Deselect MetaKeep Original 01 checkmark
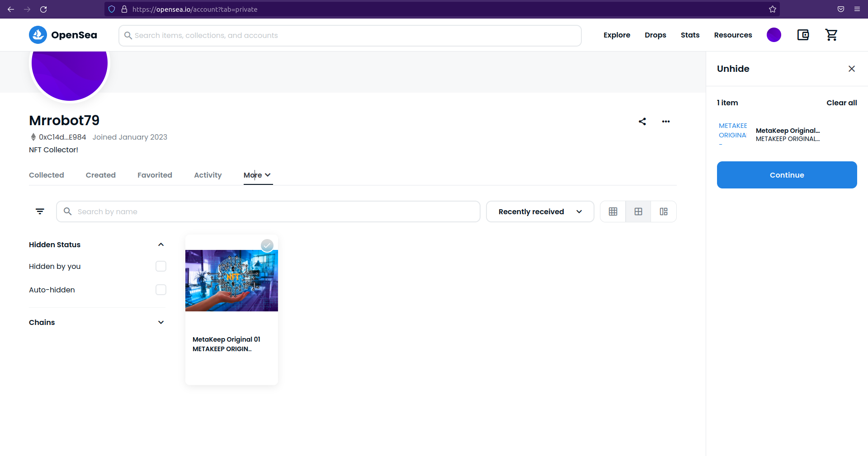This screenshot has width=868, height=456. tap(267, 245)
